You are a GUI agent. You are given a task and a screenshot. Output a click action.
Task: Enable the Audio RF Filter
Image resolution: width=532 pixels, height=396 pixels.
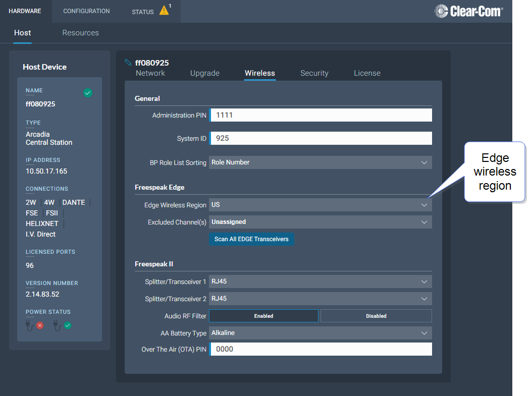tap(263, 316)
